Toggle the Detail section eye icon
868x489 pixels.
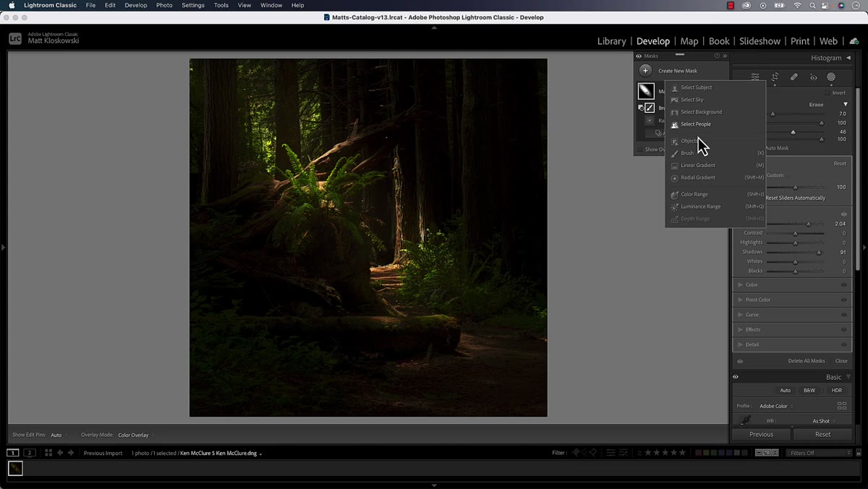click(x=844, y=344)
